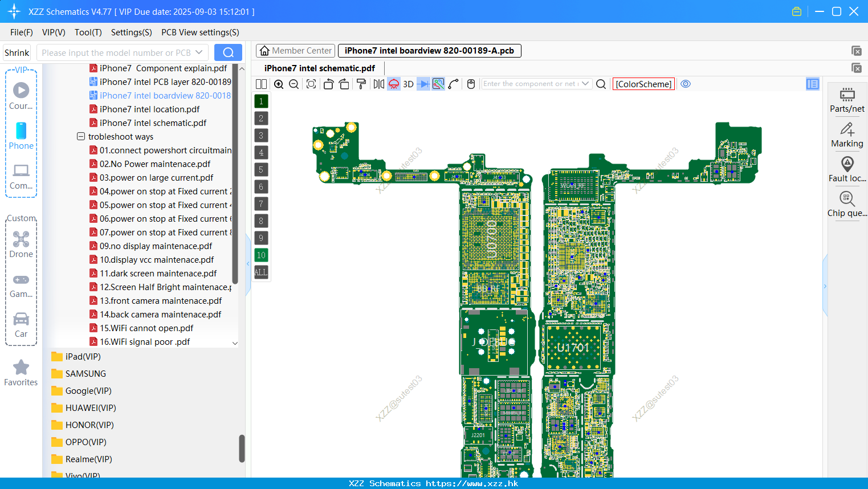Switch to the 3D view
This screenshot has width=868, height=489.
click(408, 84)
